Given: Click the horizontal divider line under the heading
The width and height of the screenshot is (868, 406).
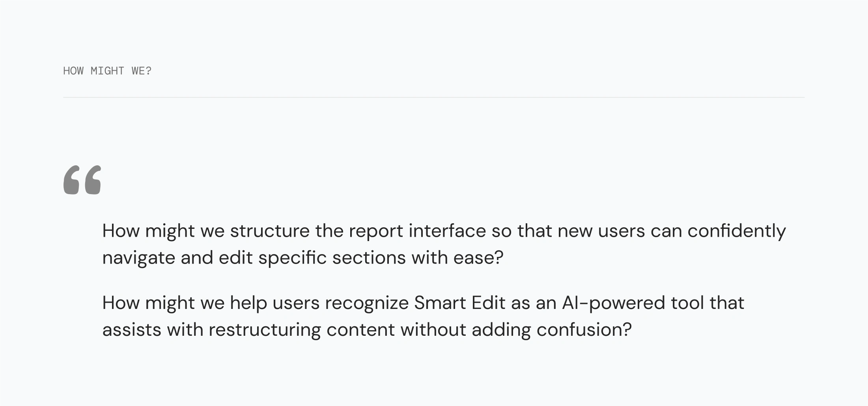Looking at the screenshot, I should tap(434, 97).
